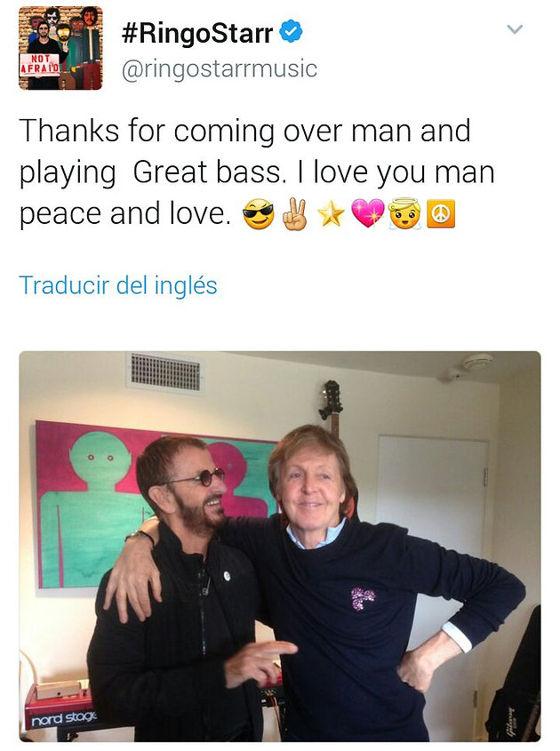
Task: Click the angel face emoji
Action: [x=404, y=213]
